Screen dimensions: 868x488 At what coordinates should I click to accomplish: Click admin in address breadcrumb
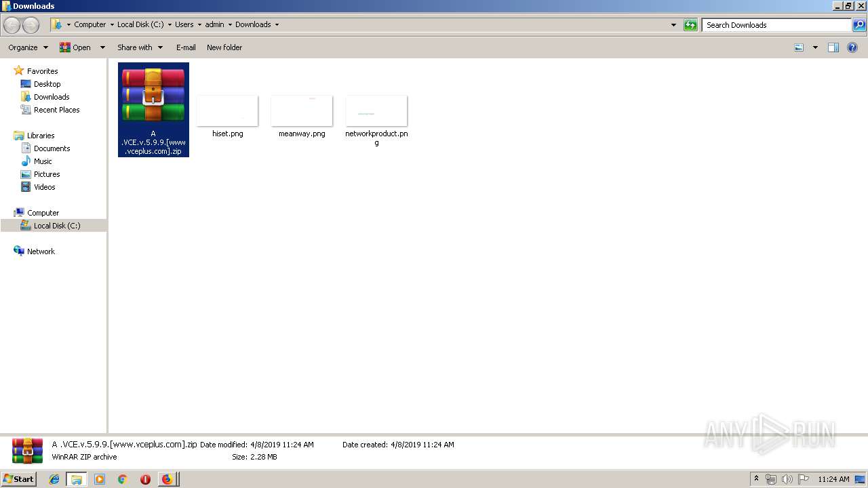(x=214, y=24)
